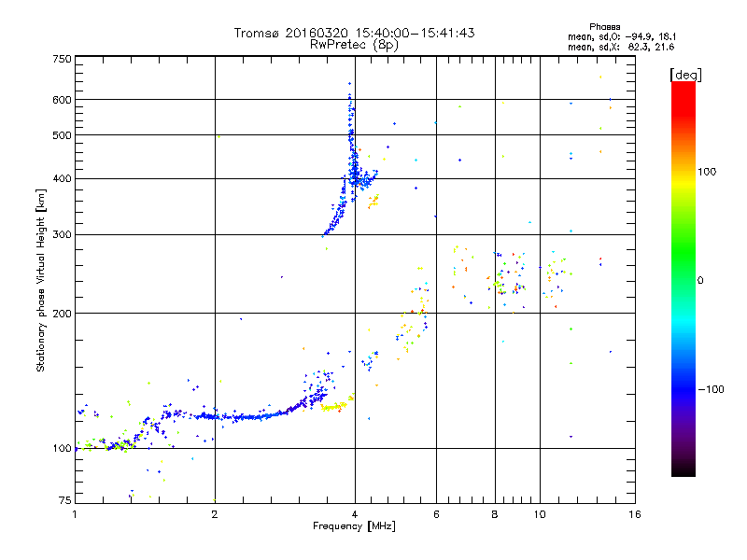
Task: Click the x-axis label '10'
Action: [540, 514]
